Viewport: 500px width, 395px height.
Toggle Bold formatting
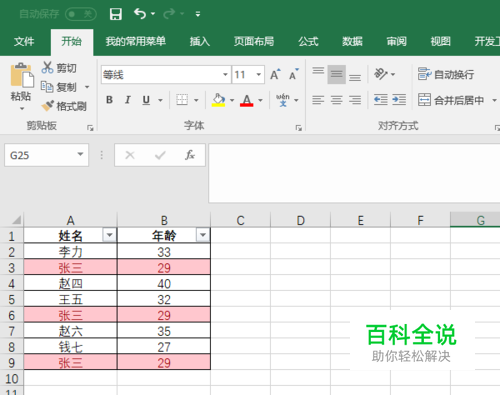pos(109,100)
